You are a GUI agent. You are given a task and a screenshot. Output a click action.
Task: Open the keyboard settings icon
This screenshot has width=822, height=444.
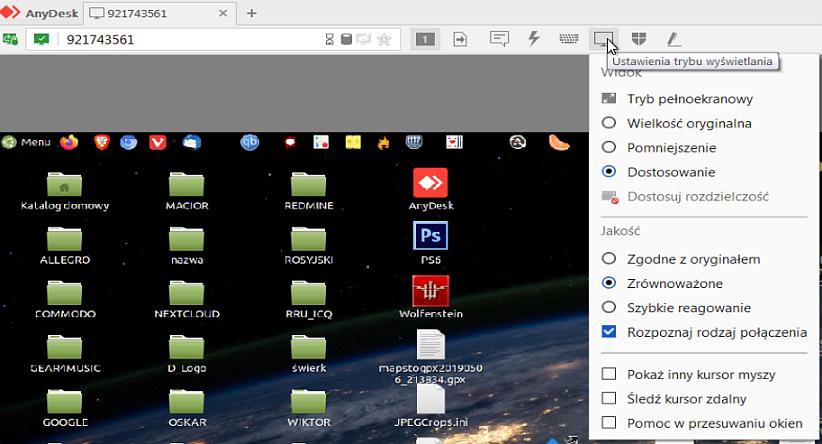click(569, 39)
